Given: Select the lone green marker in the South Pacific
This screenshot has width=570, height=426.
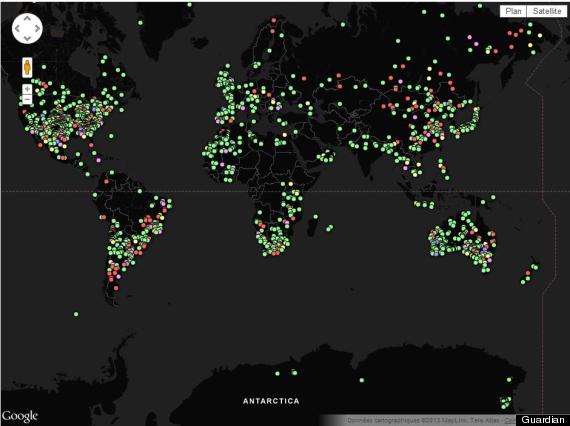Looking at the screenshot, I should coord(76,314).
